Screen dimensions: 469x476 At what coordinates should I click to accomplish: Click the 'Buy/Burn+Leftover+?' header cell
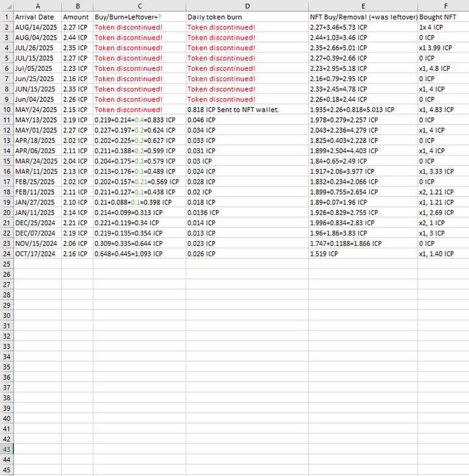pyautogui.click(x=140, y=17)
